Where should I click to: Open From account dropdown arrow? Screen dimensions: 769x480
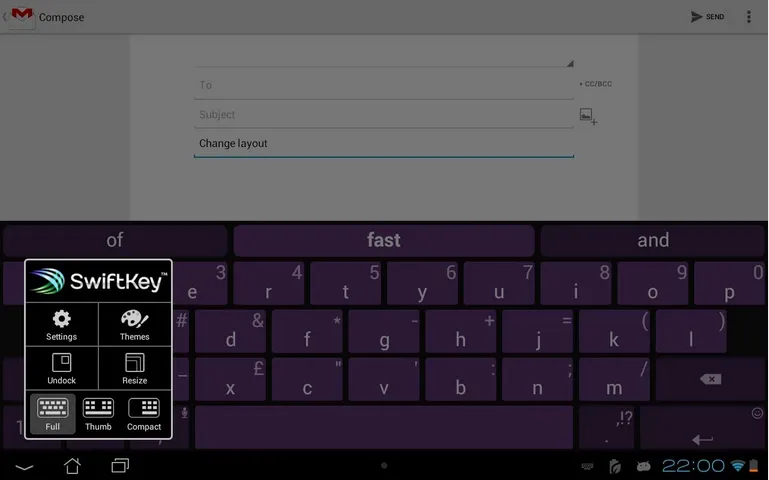[570, 63]
